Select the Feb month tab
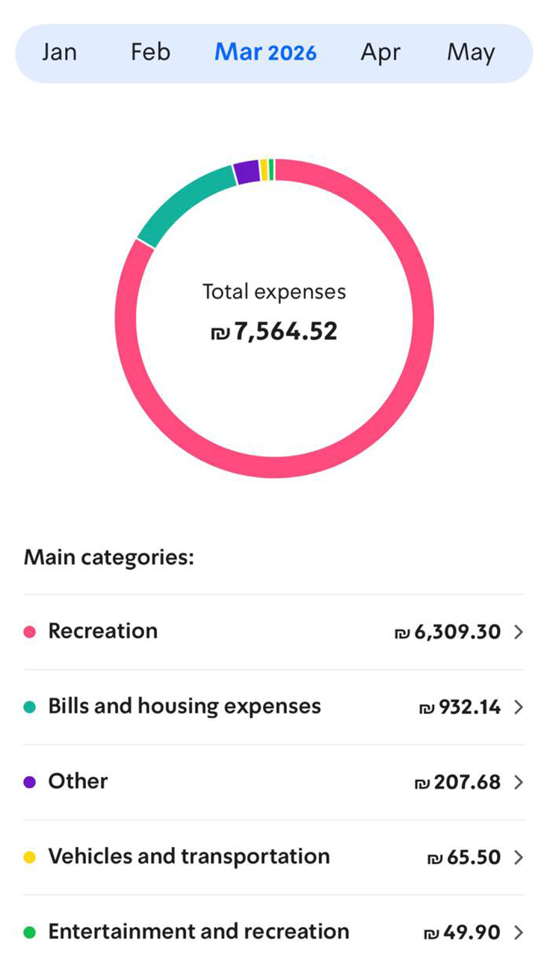The height and width of the screenshot is (980, 553). click(150, 52)
